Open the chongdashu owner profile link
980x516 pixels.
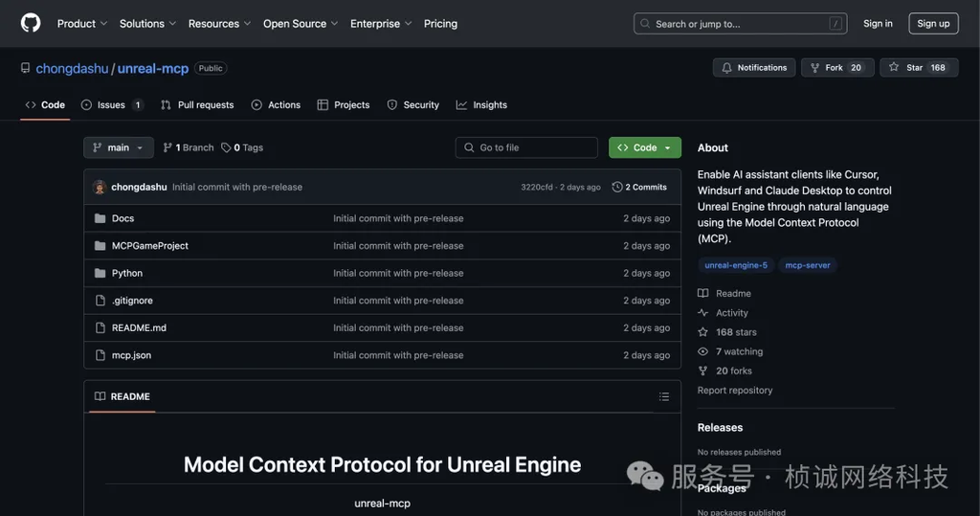(72, 68)
